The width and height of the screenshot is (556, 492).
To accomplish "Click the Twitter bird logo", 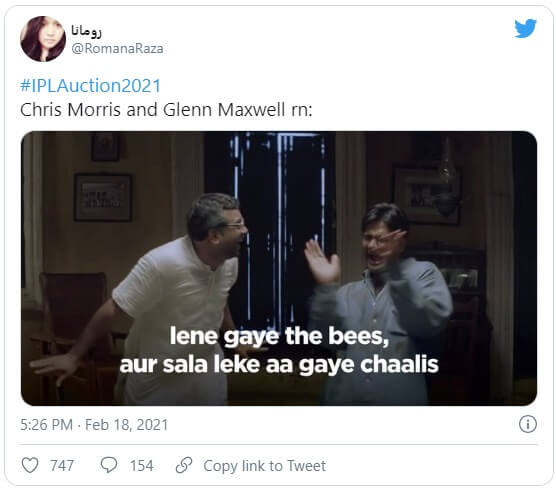I will pos(526,28).
